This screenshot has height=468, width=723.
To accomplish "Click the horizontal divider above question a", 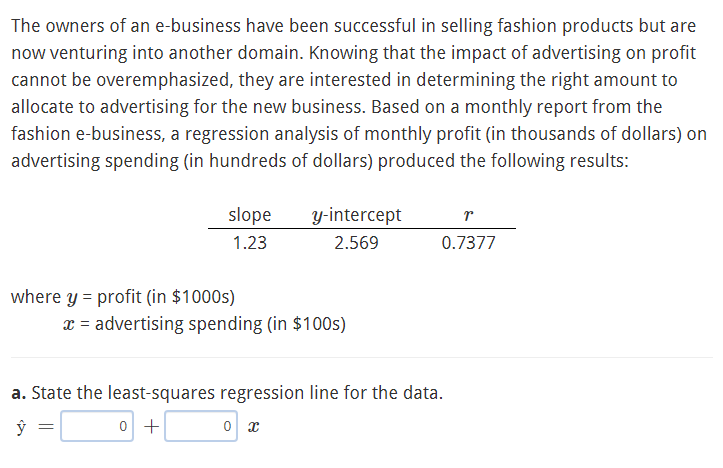I will point(362,357).
